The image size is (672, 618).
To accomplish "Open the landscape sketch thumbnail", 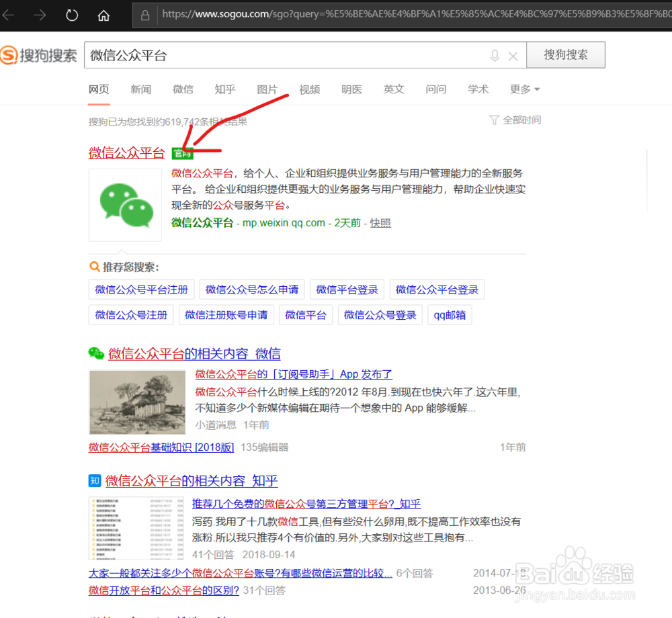I will coord(137,402).
